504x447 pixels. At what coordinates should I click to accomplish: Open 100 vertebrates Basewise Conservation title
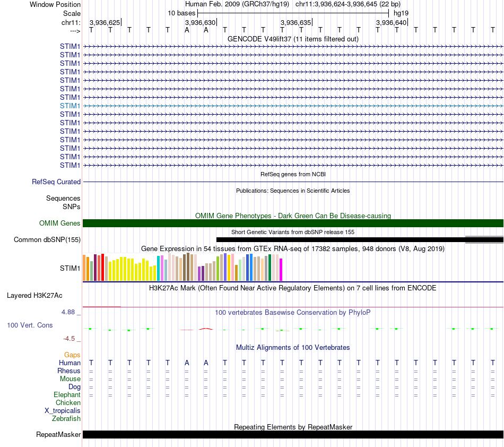[293, 312]
